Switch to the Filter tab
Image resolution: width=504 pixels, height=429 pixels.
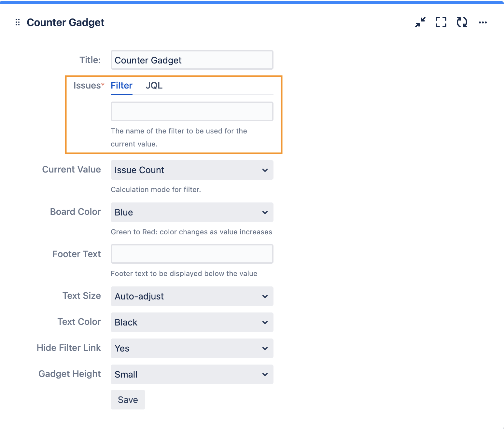121,86
